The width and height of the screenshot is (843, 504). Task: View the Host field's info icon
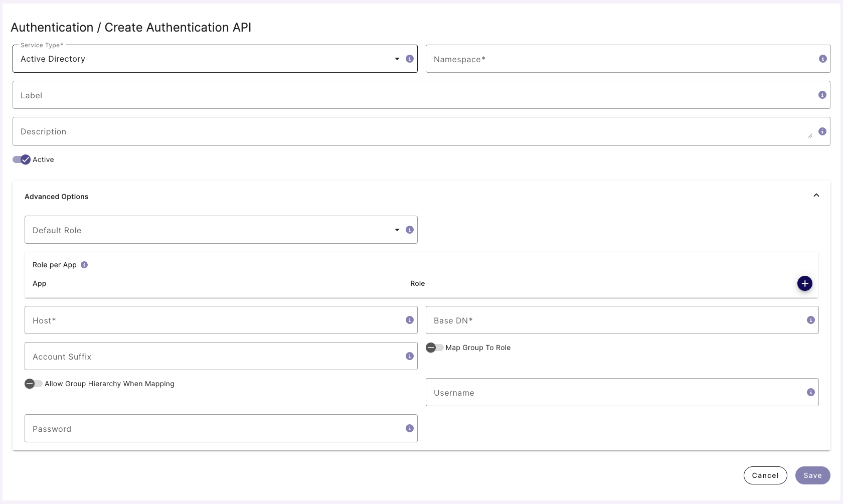coord(409,320)
